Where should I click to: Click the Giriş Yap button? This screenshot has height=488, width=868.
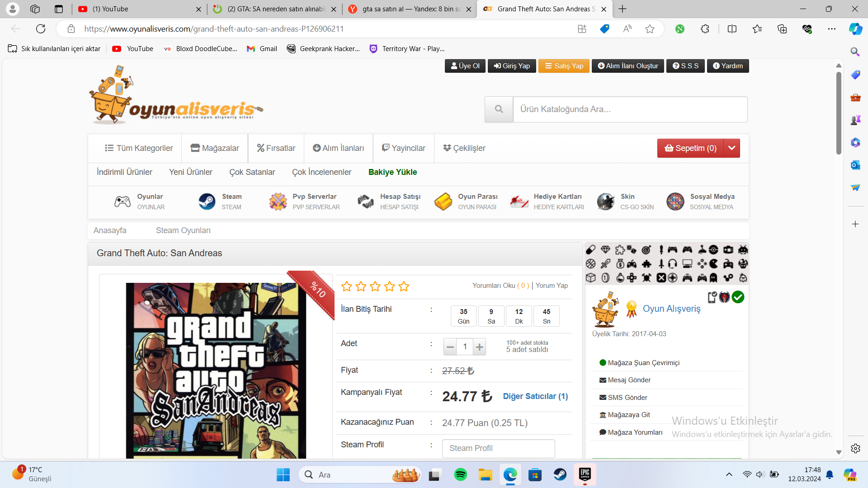[x=512, y=66]
